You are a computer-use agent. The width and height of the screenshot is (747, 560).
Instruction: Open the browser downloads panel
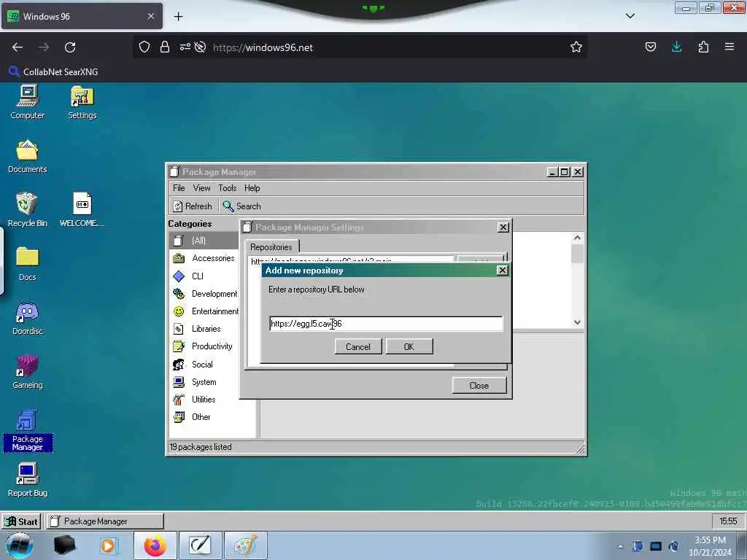tap(676, 47)
